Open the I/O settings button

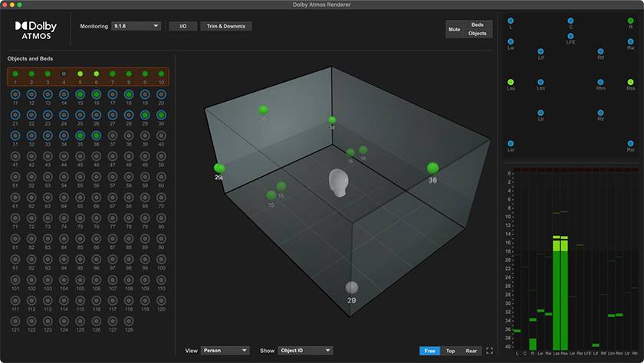[182, 26]
